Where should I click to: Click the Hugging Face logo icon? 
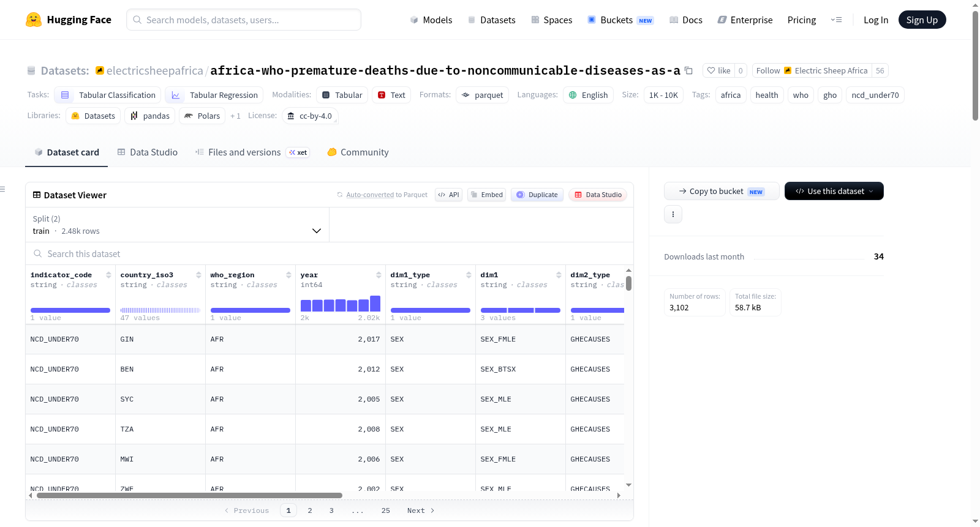point(34,20)
